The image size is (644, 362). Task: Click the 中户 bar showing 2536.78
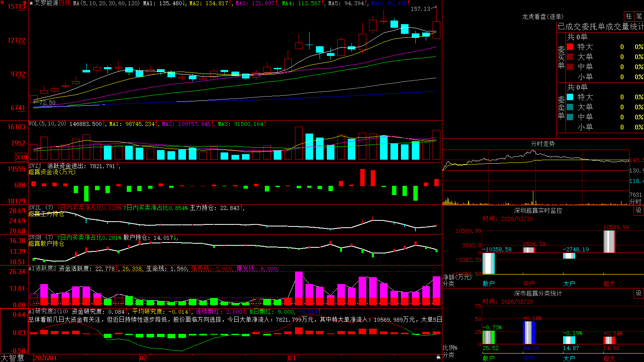pos(529,250)
